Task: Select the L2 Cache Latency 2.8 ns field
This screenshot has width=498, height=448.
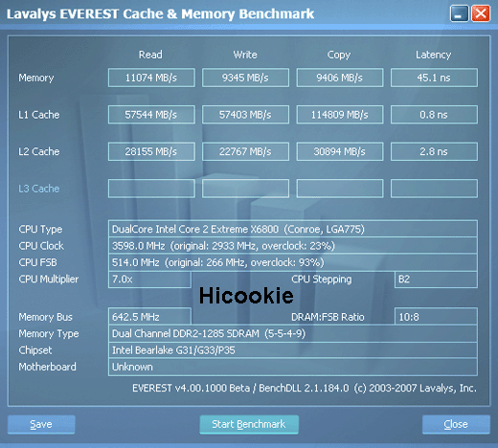Action: coord(434,151)
